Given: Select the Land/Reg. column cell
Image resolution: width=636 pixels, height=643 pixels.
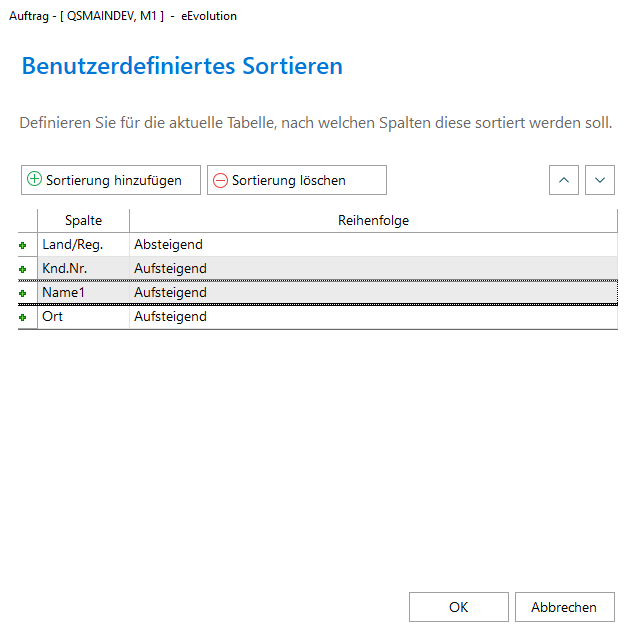Looking at the screenshot, I should pyautogui.click(x=83, y=244).
